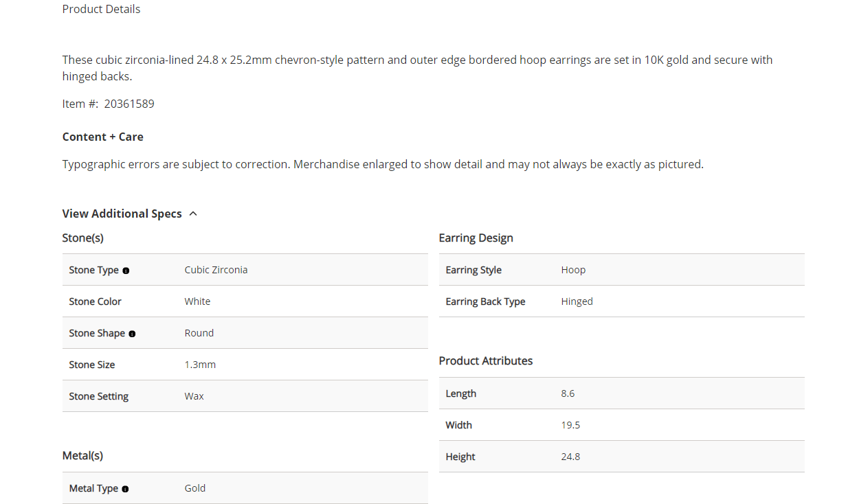Click the Content + Care heading
The image size is (859, 504).
coord(102,137)
